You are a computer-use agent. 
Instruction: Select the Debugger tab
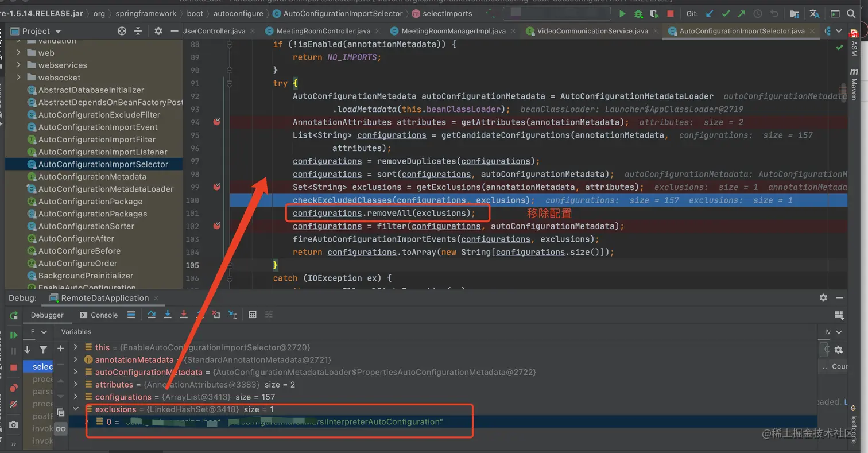pyautogui.click(x=47, y=315)
